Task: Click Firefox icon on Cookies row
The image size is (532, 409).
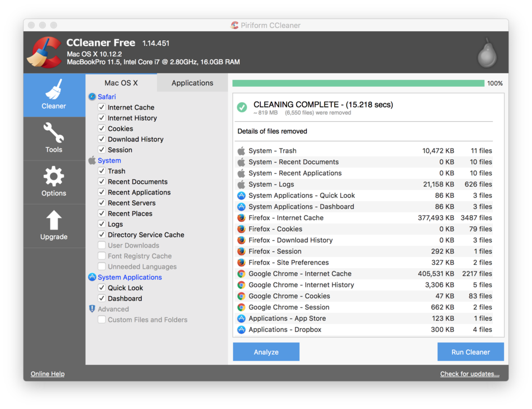Action: pyautogui.click(x=241, y=229)
